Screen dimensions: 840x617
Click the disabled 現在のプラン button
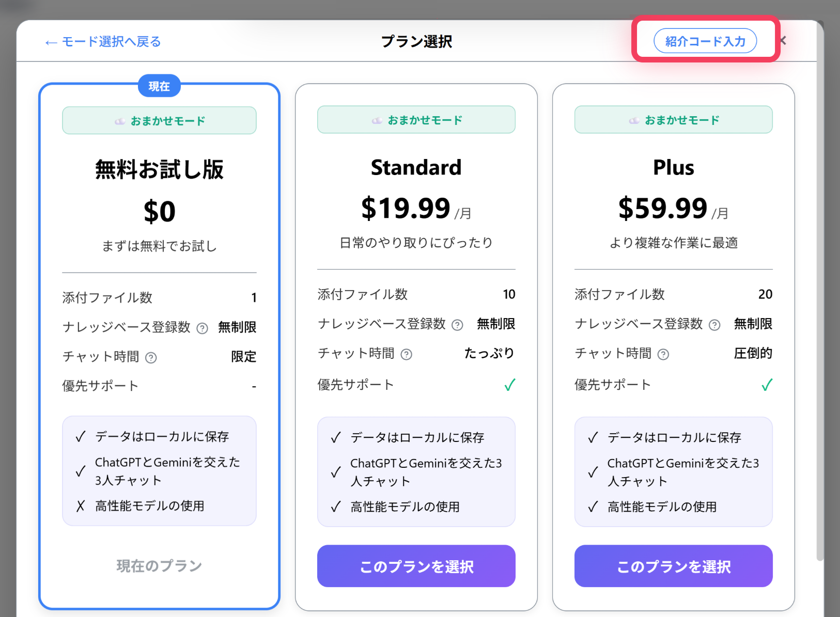159,565
